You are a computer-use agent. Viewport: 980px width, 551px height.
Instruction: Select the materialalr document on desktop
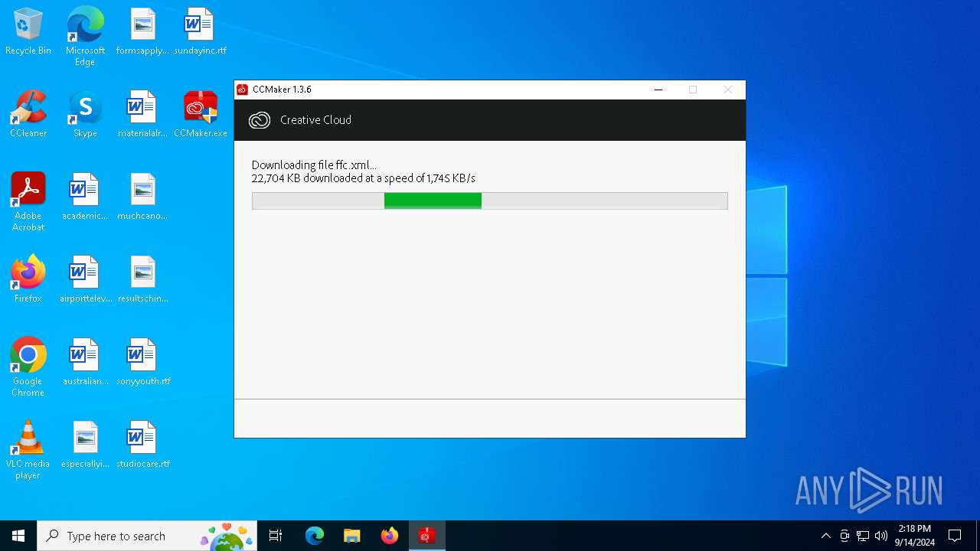pos(142,114)
